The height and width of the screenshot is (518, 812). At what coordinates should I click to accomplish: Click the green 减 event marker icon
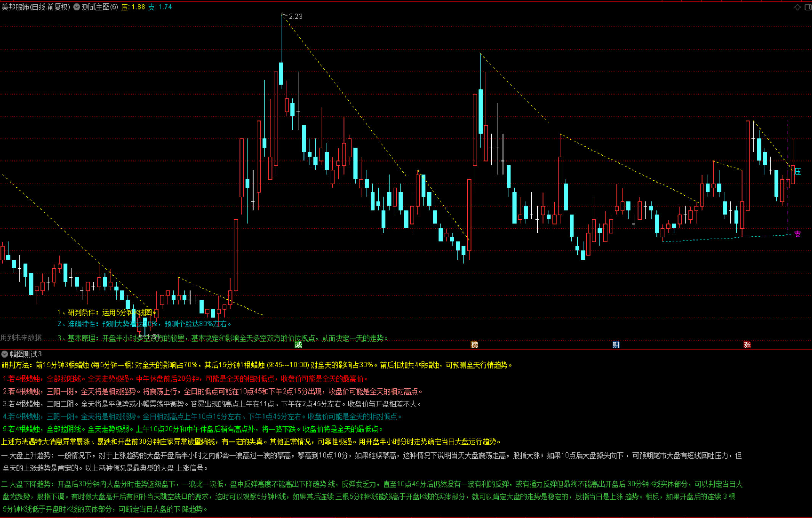pos(298,345)
